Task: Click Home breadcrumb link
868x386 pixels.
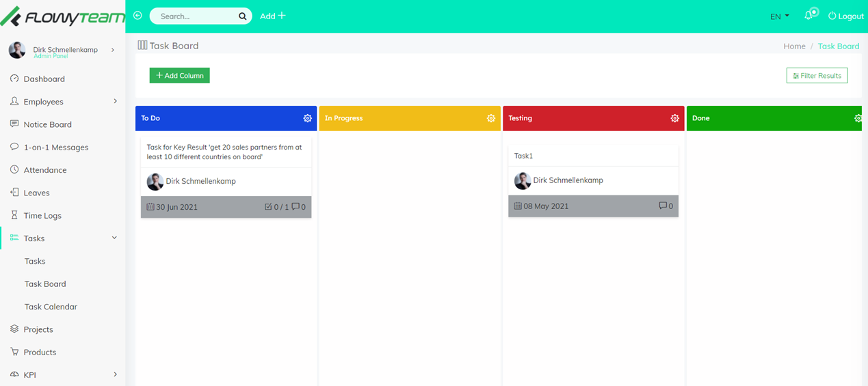Action: [794, 46]
